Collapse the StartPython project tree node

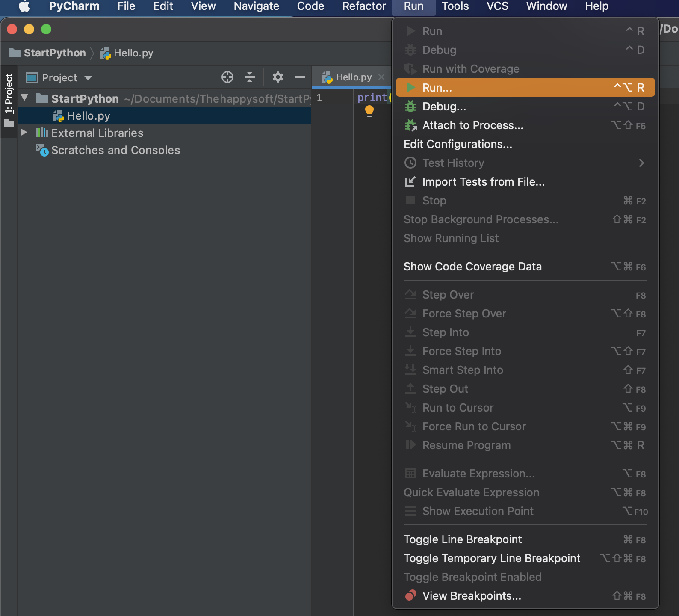[24, 98]
